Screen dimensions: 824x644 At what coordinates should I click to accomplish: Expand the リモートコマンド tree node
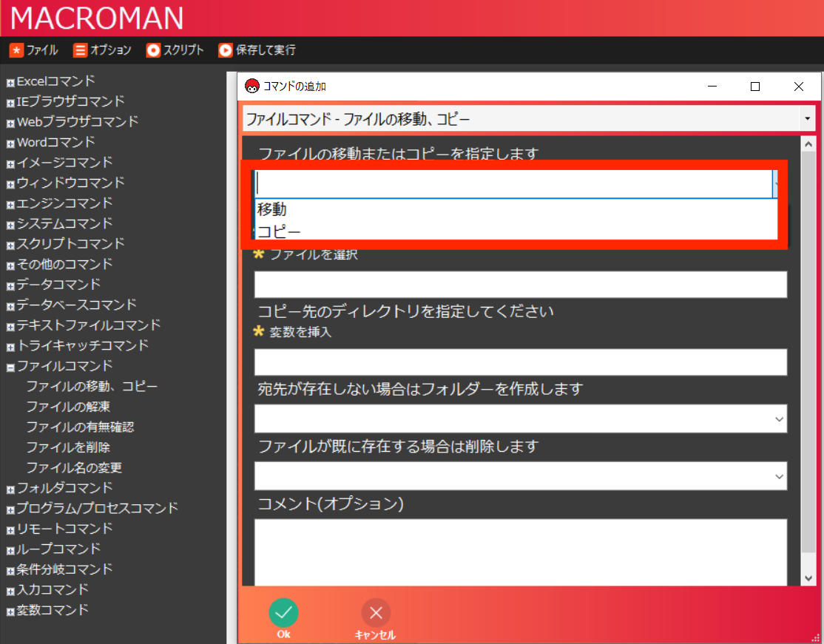coord(10,531)
